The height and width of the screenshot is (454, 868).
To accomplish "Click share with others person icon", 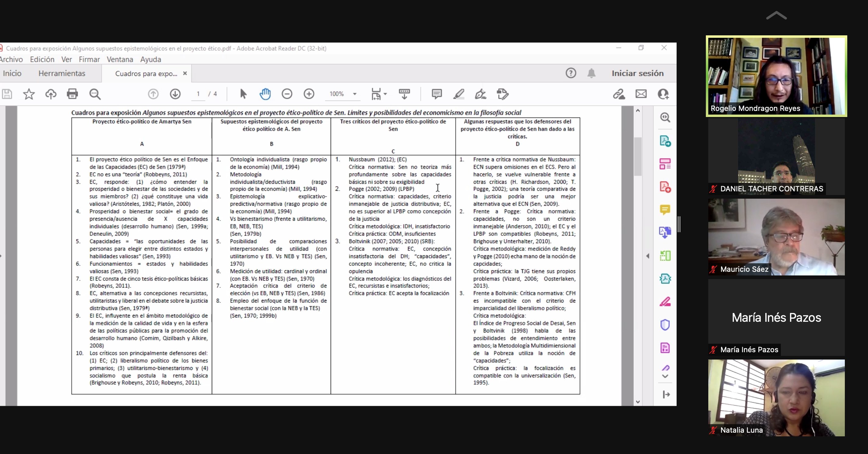I will tap(663, 94).
